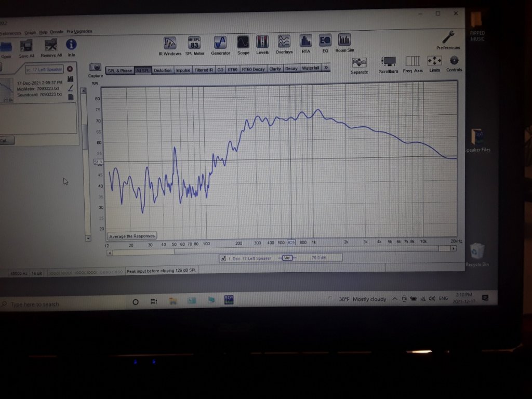Click the down arrow of the vertical SPL scrollbar

[x=88, y=238]
